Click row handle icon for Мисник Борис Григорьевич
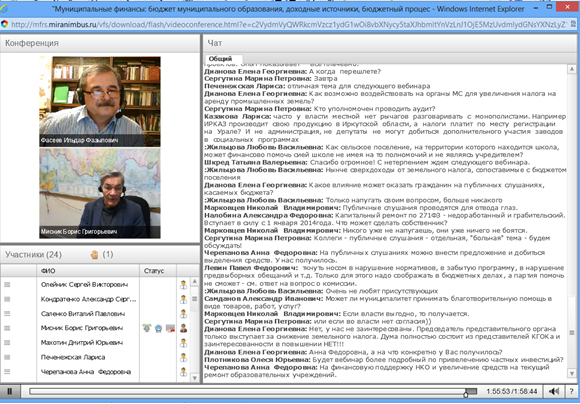 click(x=7, y=328)
